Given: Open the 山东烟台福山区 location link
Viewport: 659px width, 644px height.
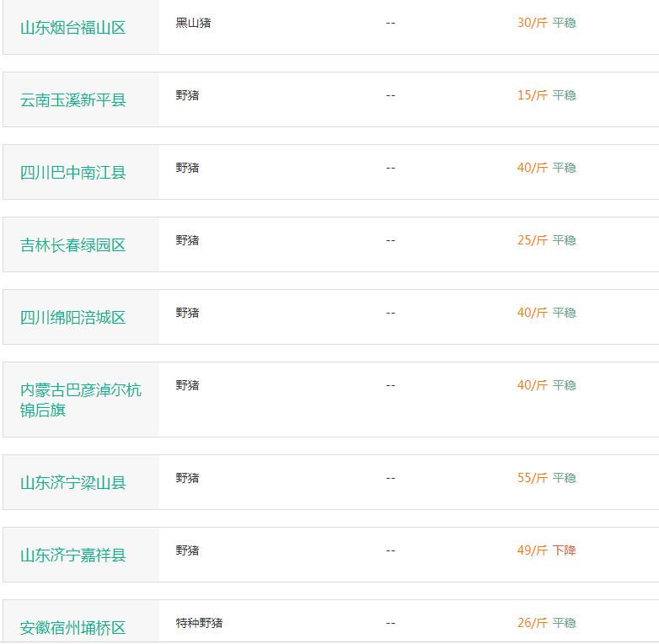Looking at the screenshot, I should [x=73, y=28].
